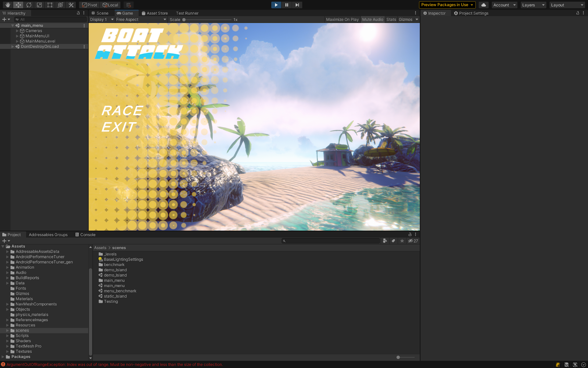This screenshot has height=368, width=588.
Task: Switch to the Scene tab
Action: [x=100, y=13]
